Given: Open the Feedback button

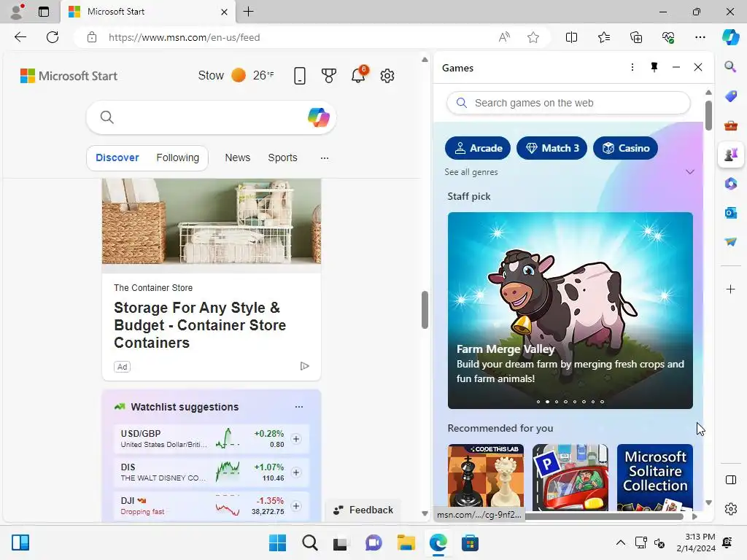Looking at the screenshot, I should click(363, 510).
